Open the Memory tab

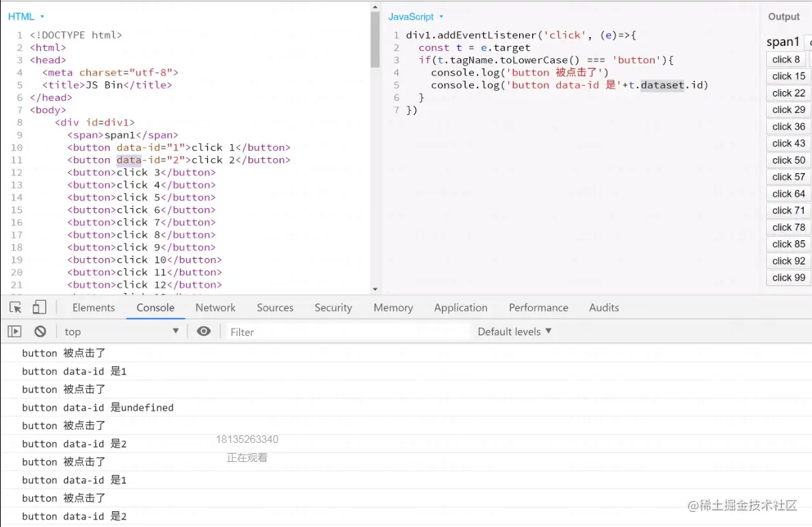pos(393,307)
